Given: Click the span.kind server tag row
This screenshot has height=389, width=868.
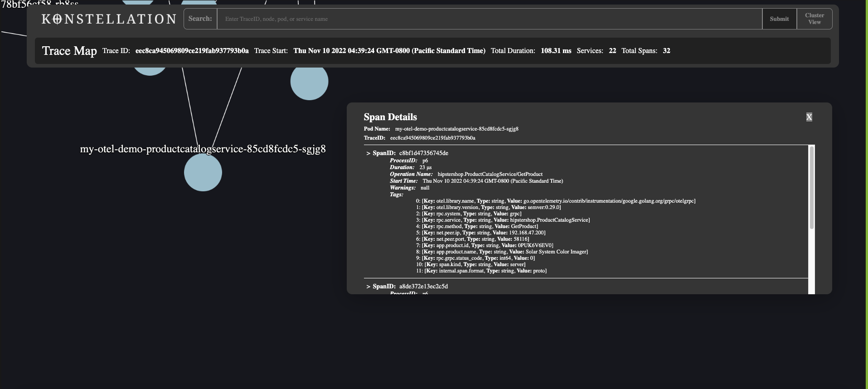Looking at the screenshot, I should (x=470, y=264).
